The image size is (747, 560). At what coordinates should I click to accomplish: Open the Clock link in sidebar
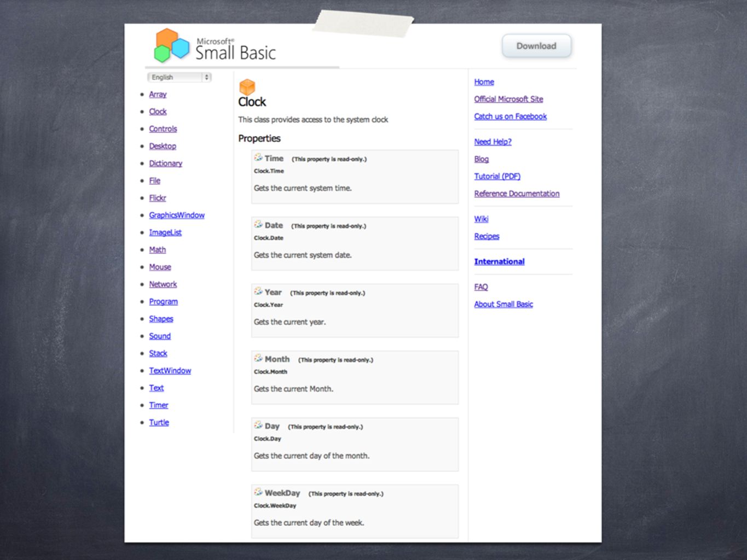[x=158, y=112]
